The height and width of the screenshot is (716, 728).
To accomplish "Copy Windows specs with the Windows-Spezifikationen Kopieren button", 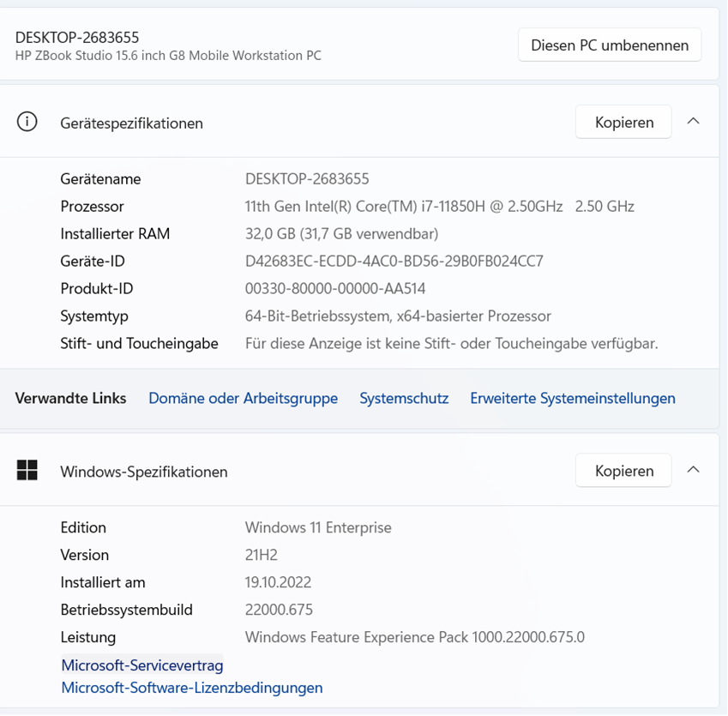I will 623,471.
